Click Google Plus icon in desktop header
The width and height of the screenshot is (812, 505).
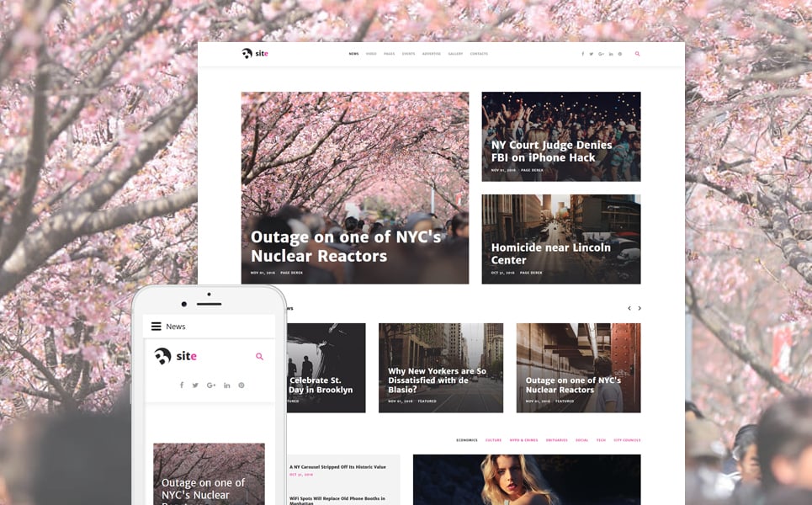pyautogui.click(x=601, y=54)
